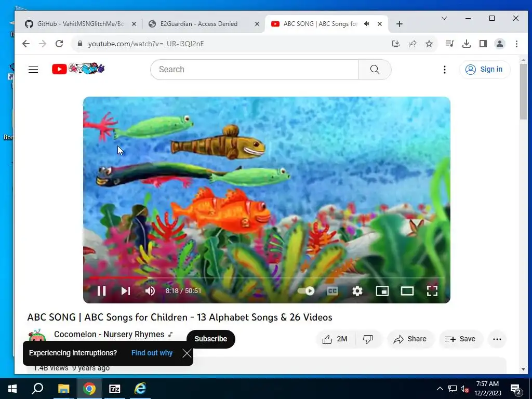
Task: Open the Chrome profile avatar
Action: 500,44
